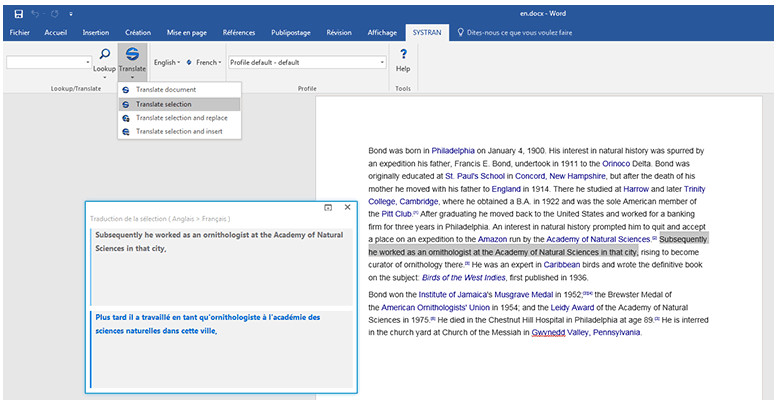Swap languages with the arrow icon between English and French
776x405 pixels.
189,63
